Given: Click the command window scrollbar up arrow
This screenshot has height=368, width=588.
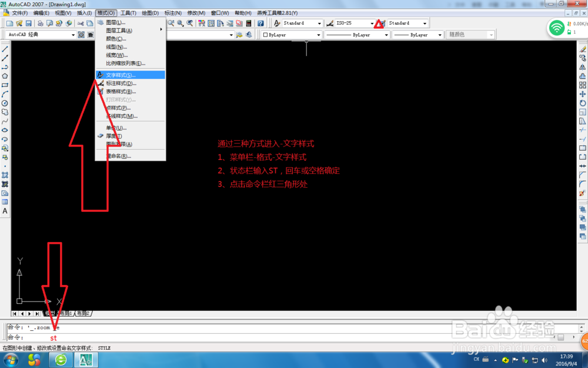Looking at the screenshot, I should tap(582, 327).
